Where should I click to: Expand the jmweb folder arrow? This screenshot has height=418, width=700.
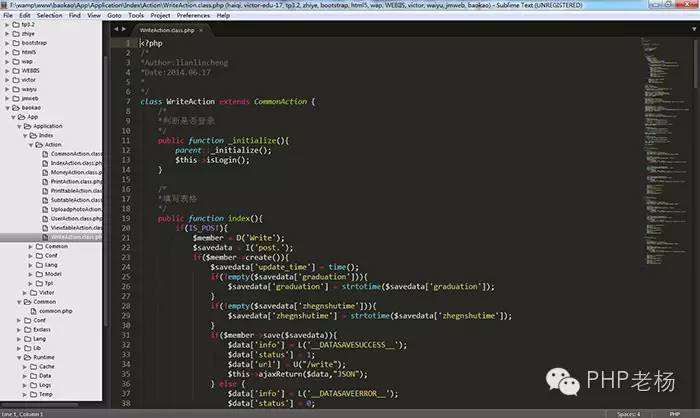(7, 99)
